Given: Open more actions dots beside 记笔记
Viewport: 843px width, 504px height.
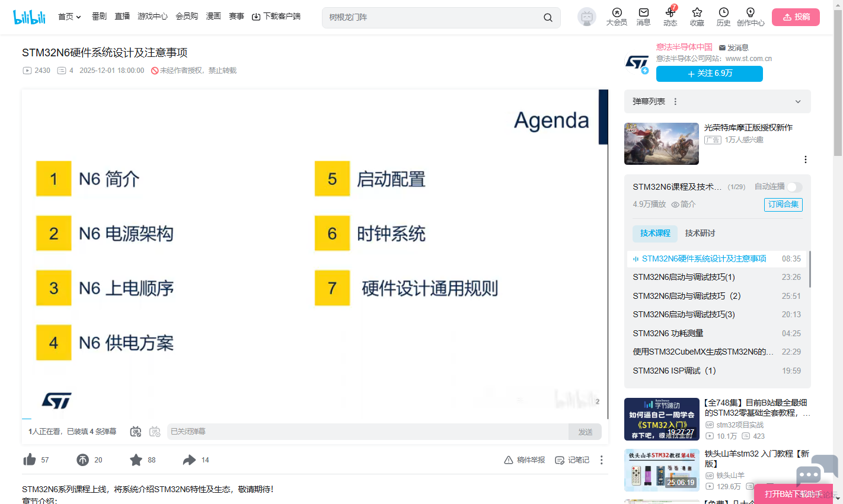Looking at the screenshot, I should coord(601,460).
